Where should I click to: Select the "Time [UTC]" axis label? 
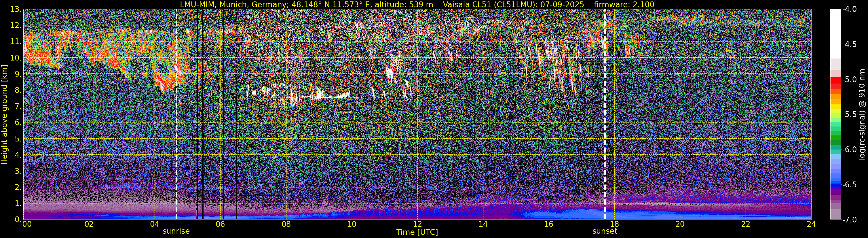[x=417, y=232]
